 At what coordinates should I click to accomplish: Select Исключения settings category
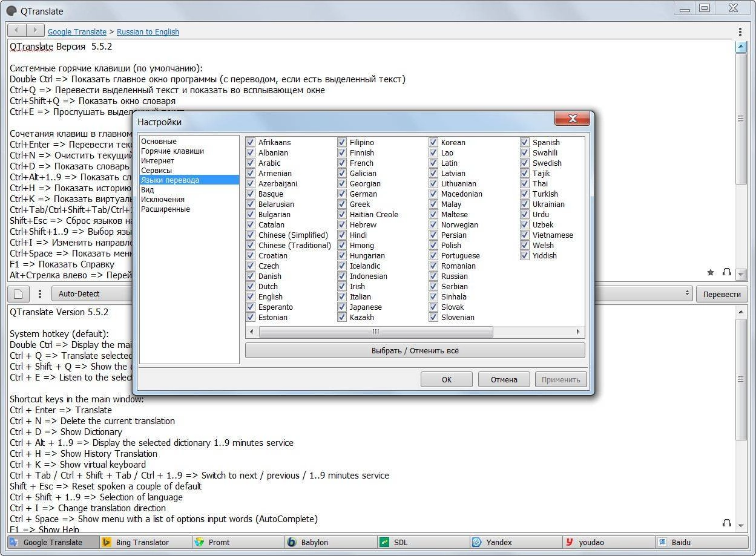[163, 199]
